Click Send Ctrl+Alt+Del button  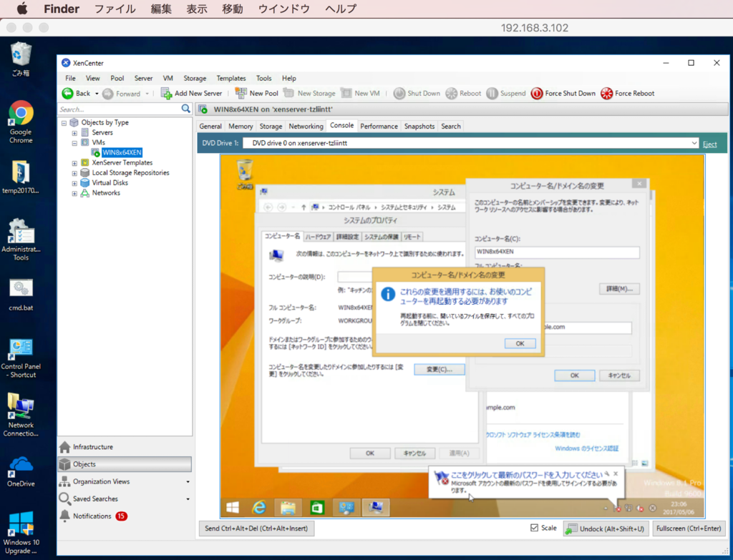[x=256, y=529]
